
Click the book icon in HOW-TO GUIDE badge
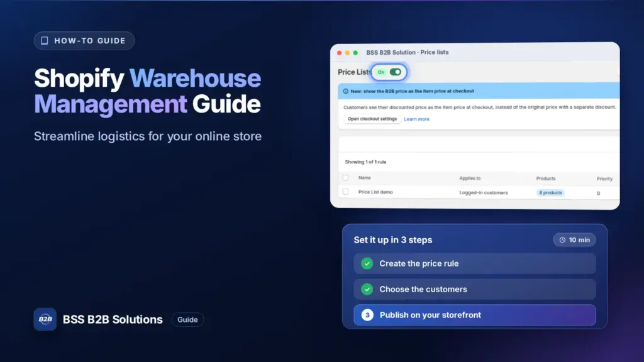point(45,41)
